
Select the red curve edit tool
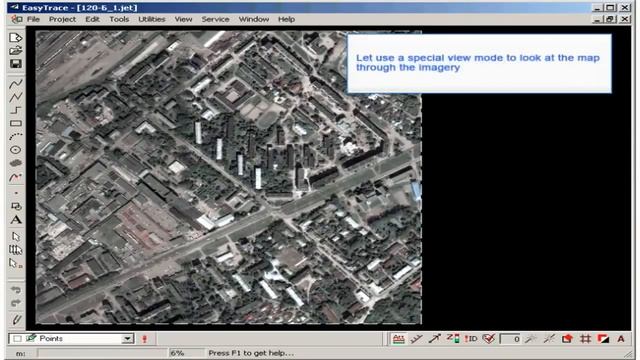pos(16,177)
